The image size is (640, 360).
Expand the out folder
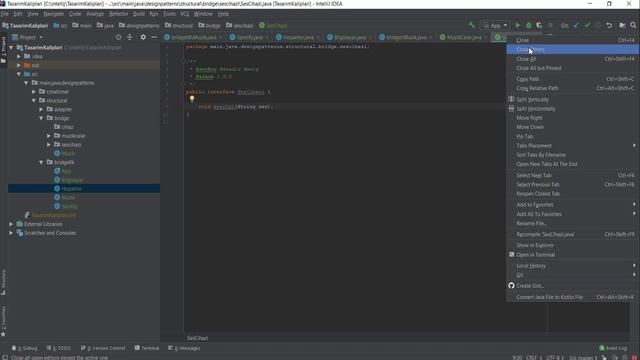19,65
